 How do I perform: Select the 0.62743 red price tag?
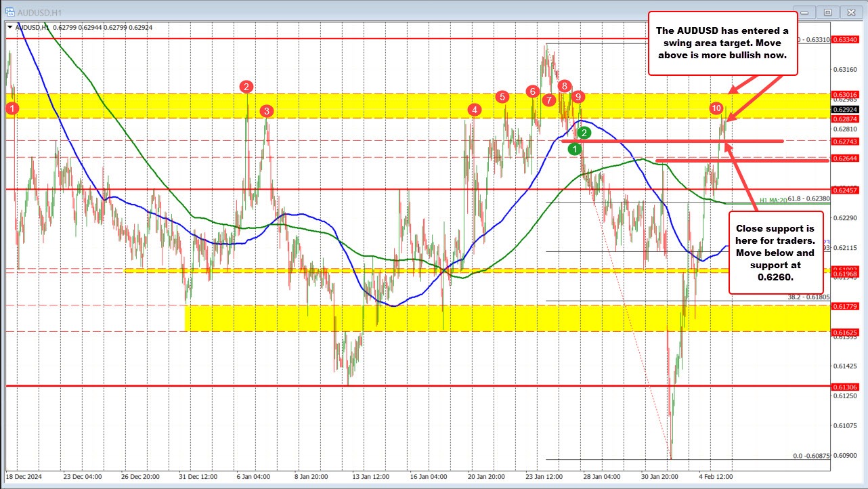845,141
